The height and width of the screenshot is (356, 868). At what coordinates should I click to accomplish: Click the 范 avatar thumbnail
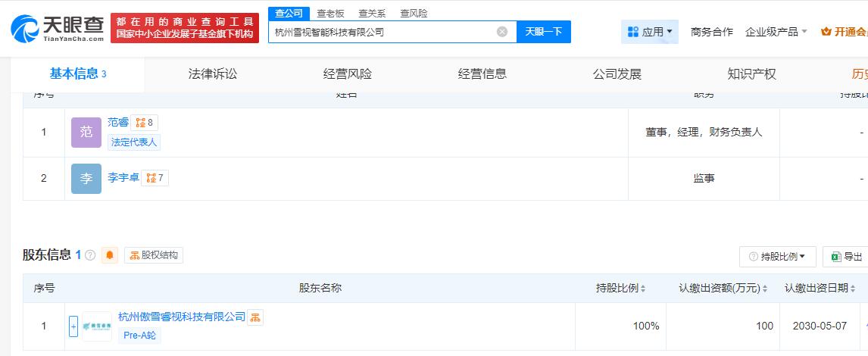pyautogui.click(x=86, y=133)
